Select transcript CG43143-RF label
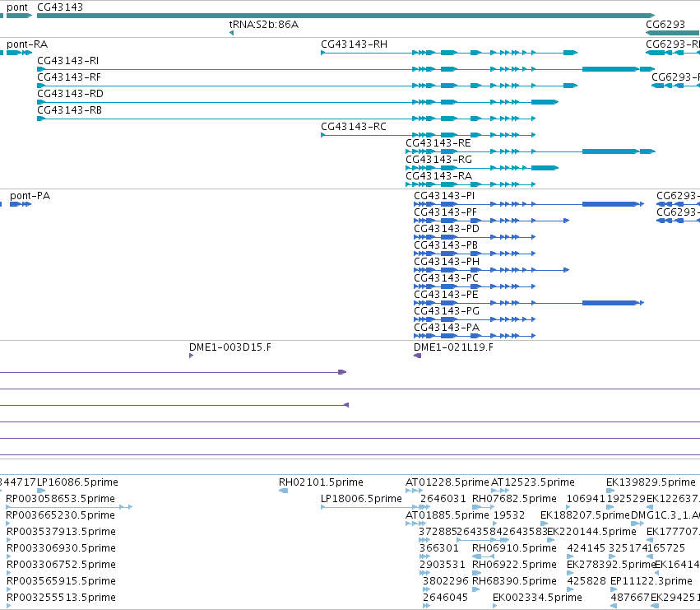Image resolution: width=700 pixels, height=610 pixels. [x=69, y=77]
